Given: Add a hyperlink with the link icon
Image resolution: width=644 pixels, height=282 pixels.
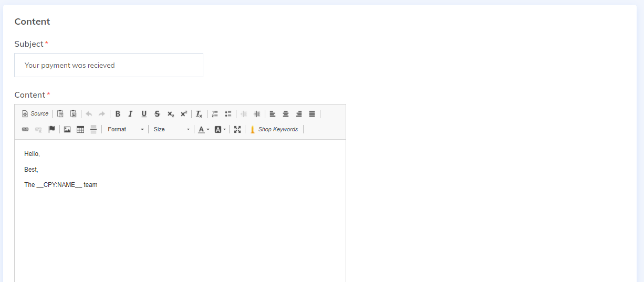Looking at the screenshot, I should coord(25,130).
